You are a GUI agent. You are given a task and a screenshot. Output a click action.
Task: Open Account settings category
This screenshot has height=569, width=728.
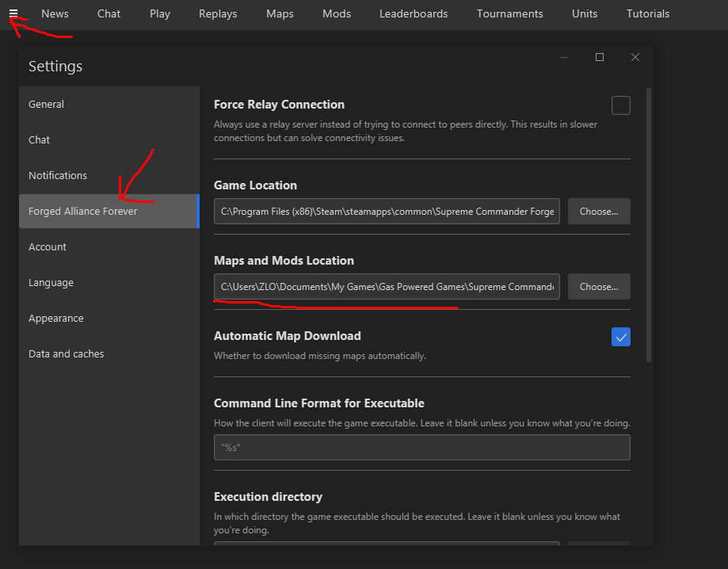tap(109, 247)
